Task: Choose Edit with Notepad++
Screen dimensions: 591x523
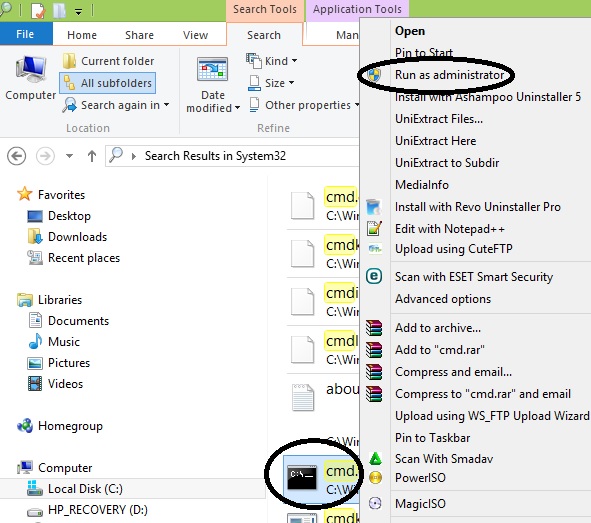Action: (450, 229)
